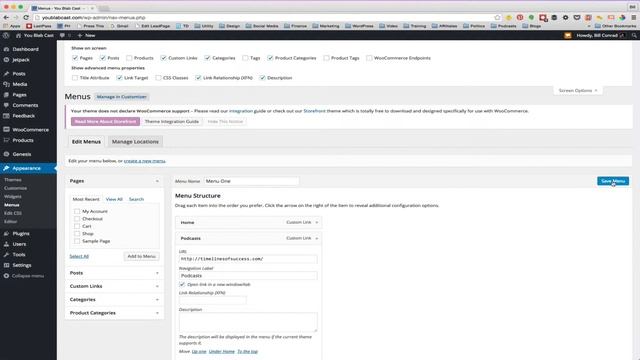
Task: Open Feedback in the sidebar
Action: tap(23, 116)
